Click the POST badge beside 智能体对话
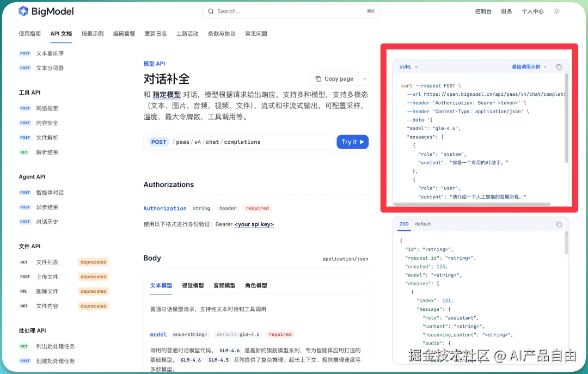The image size is (588, 374). [24, 192]
